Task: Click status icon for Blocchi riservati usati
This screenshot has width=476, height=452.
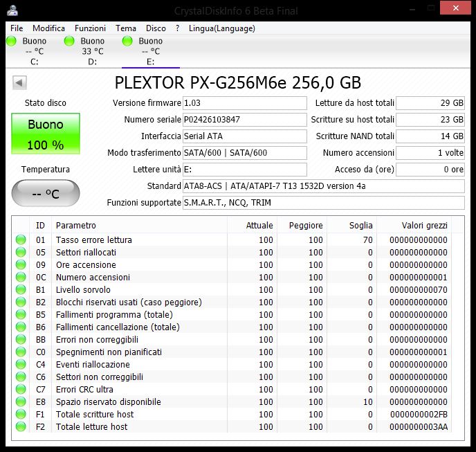Action: tap(21, 302)
